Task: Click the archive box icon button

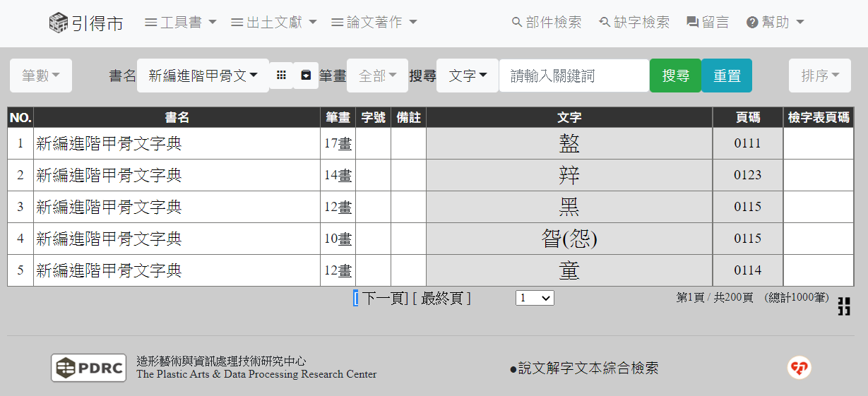Action: (x=306, y=75)
